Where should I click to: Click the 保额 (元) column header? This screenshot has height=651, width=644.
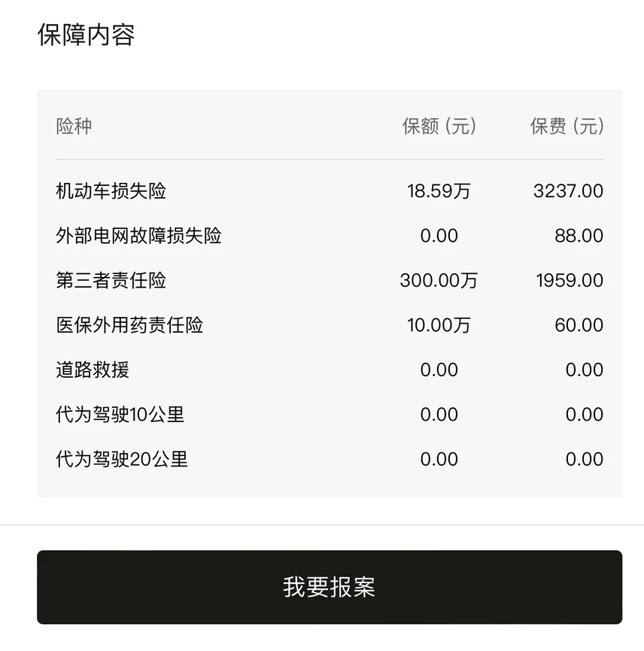tap(439, 126)
